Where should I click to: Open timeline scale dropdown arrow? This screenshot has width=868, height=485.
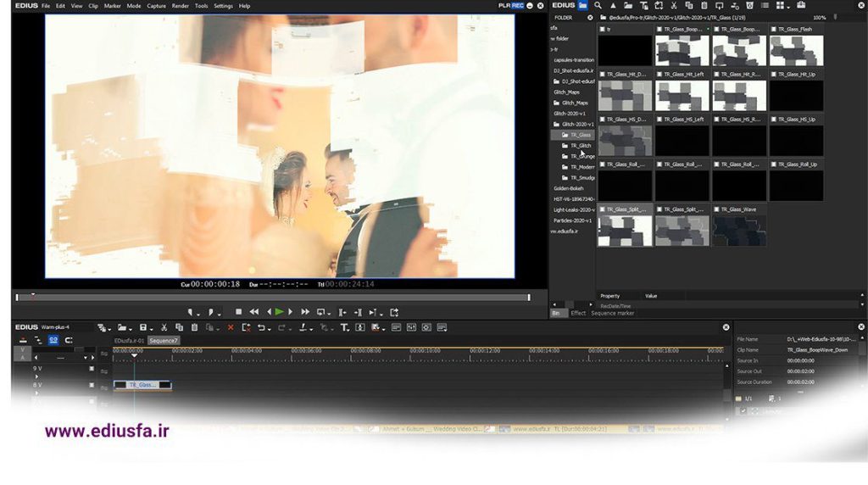(x=86, y=358)
